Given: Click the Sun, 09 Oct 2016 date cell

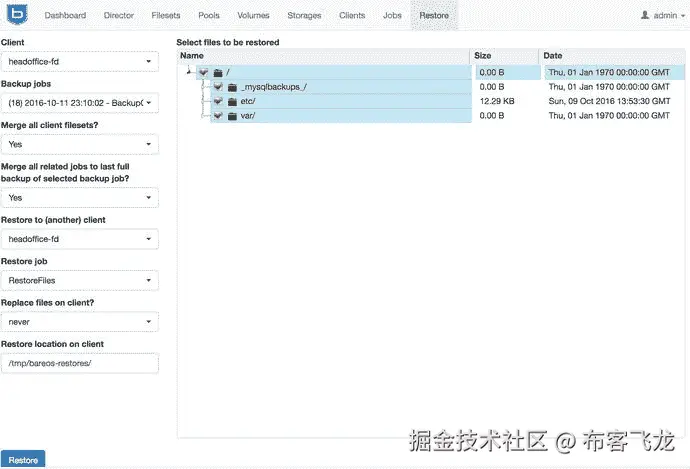Looking at the screenshot, I should (x=609, y=101).
